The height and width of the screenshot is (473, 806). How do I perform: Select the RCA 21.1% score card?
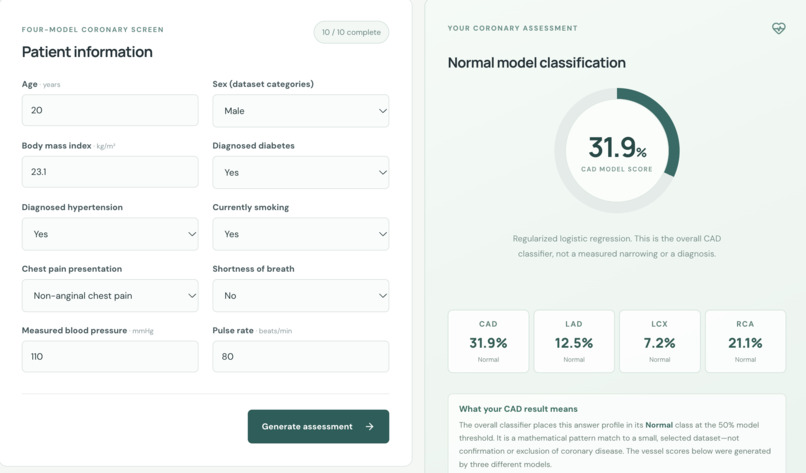tap(745, 341)
